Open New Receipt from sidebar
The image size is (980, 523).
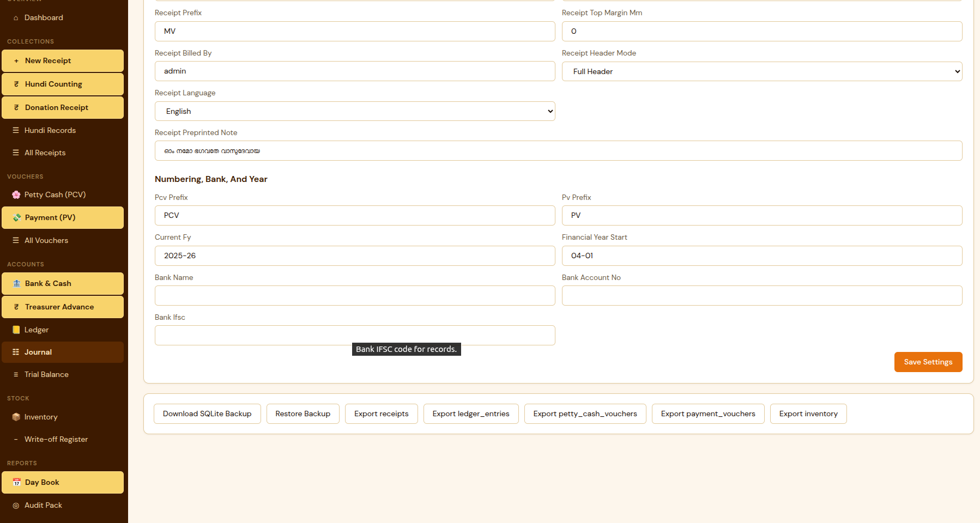point(63,61)
